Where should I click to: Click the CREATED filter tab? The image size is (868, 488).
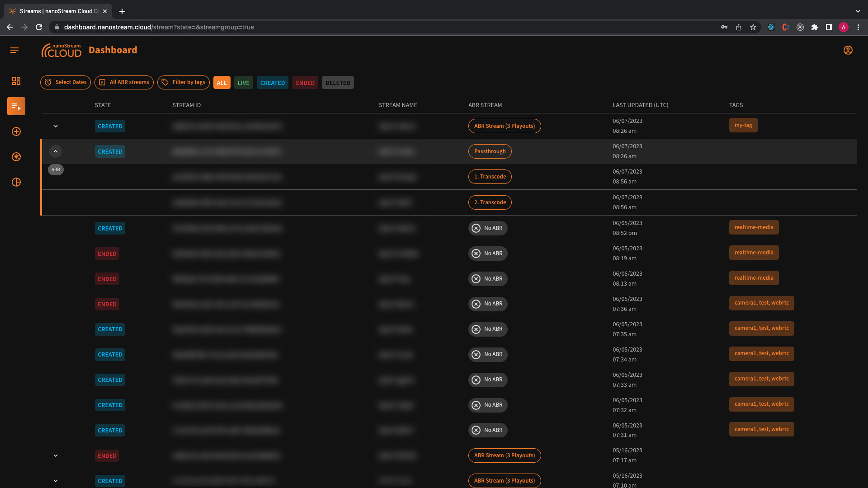click(x=273, y=82)
